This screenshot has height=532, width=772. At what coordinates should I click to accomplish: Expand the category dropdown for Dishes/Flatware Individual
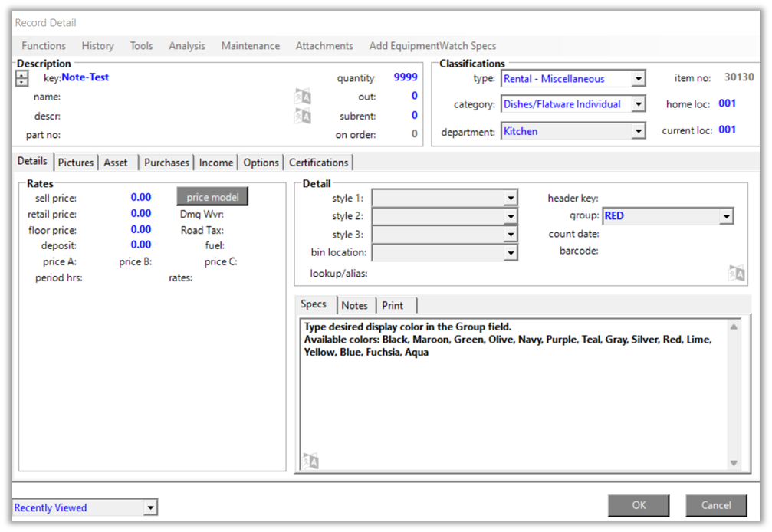[639, 105]
